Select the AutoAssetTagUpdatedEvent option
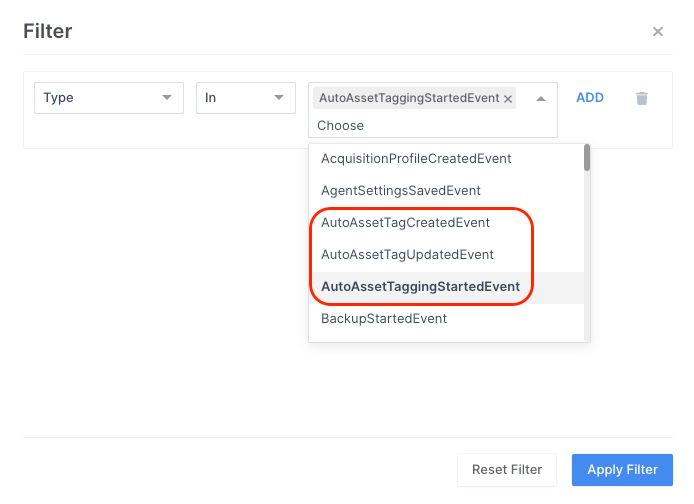The height and width of the screenshot is (504, 694). pos(407,254)
